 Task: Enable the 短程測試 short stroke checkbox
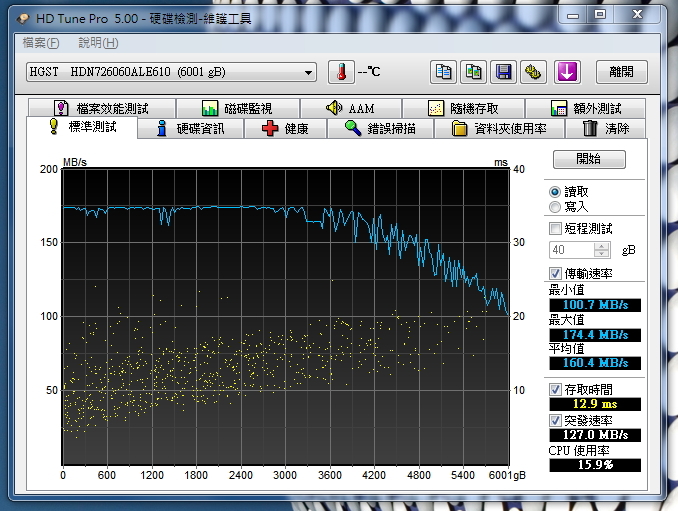click(556, 229)
